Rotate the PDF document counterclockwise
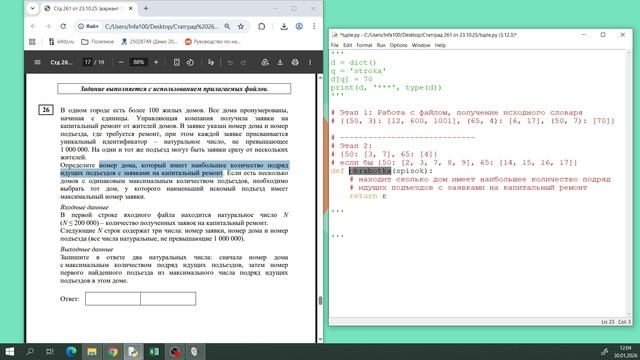The width and height of the screenshot is (640, 360). [190, 62]
